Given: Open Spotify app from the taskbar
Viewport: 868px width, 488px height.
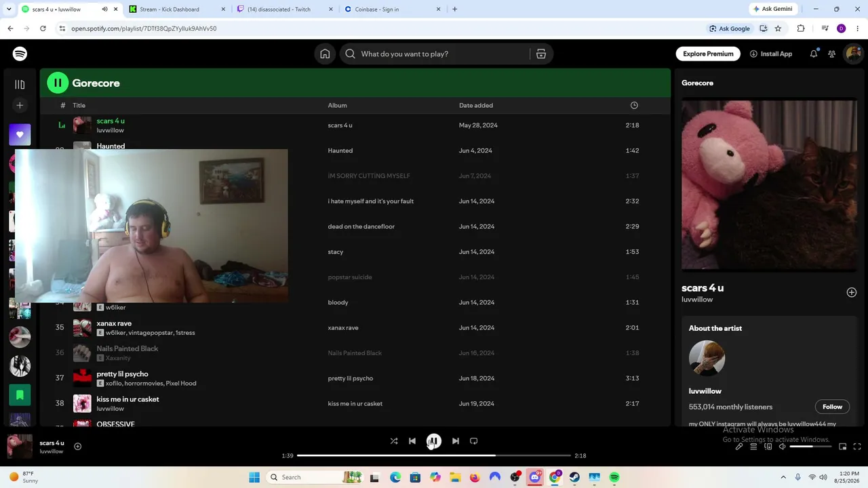Looking at the screenshot, I should (x=614, y=477).
